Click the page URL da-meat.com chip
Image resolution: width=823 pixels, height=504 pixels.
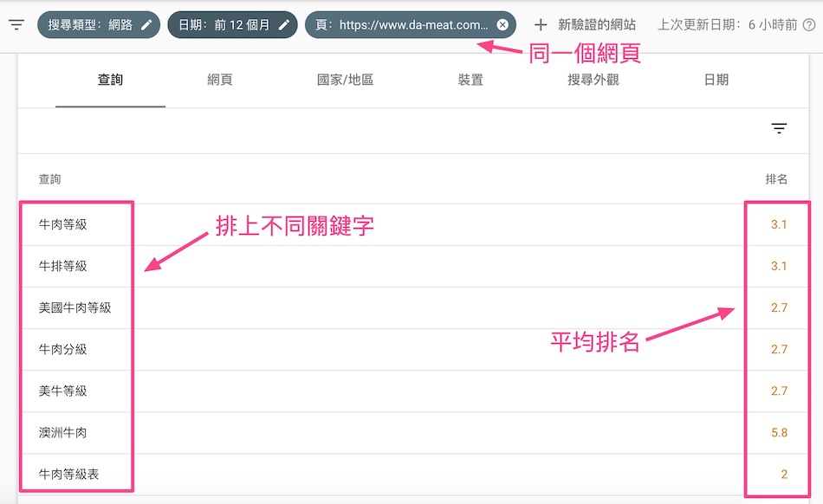click(x=411, y=24)
